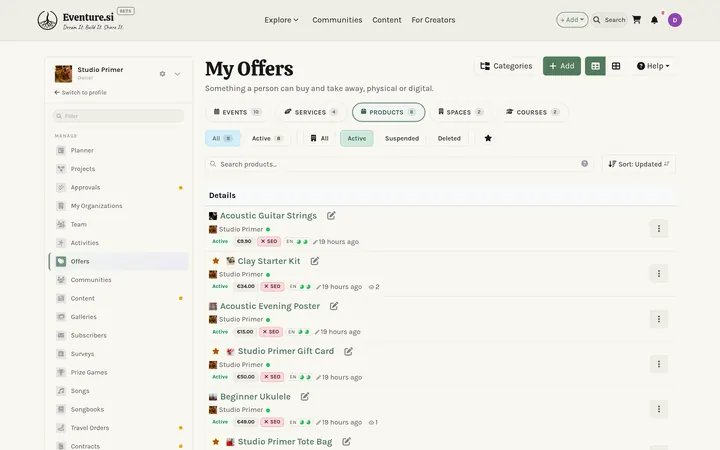Viewport: 720px width, 450px height.
Task: Open the user avatar menu
Action: [675, 20]
